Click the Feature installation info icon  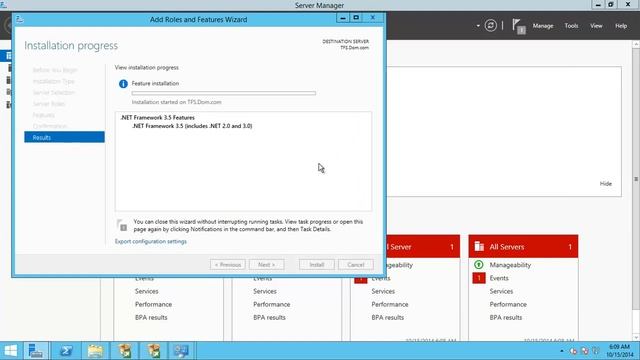click(x=123, y=84)
